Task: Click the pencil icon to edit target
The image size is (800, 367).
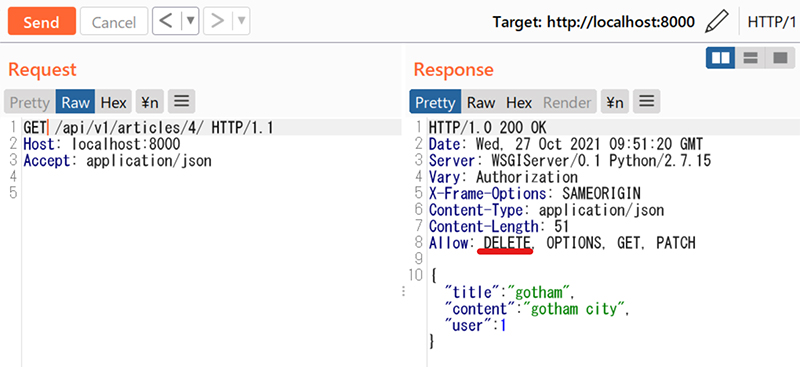Action: pyautogui.click(x=716, y=22)
